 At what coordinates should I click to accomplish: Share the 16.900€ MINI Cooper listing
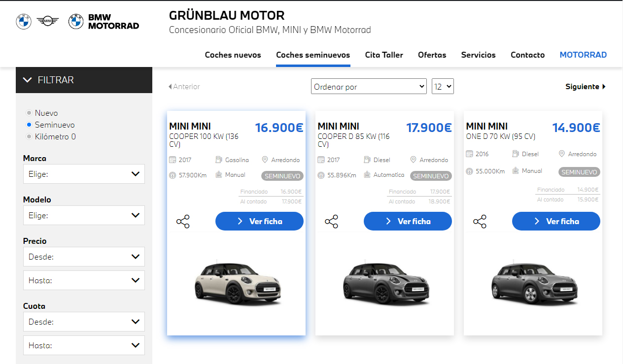click(x=183, y=222)
